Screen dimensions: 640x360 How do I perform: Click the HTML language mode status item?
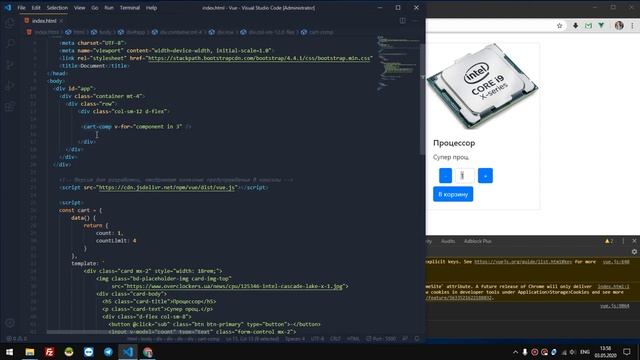[x=353, y=339]
